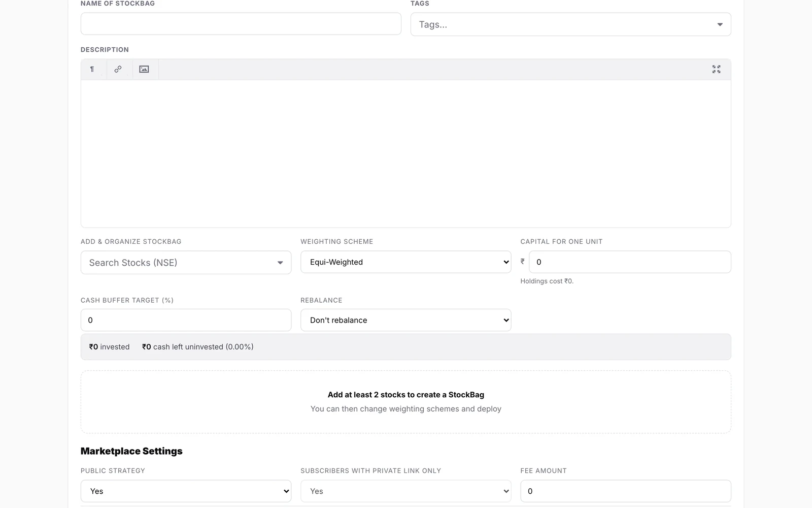This screenshot has width=812, height=508.
Task: Edit the Cash Buffer Target field
Action: 186,320
